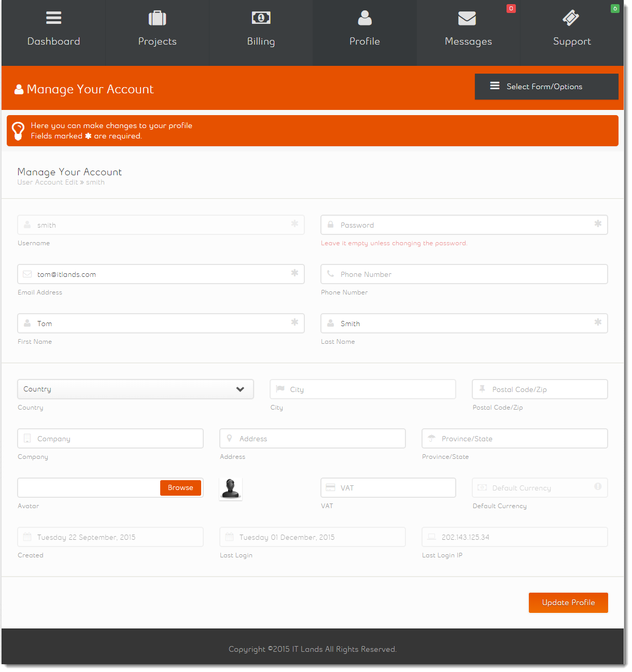The image size is (632, 672).
Task: Click the Postal Code/Zip input field
Action: 540,389
